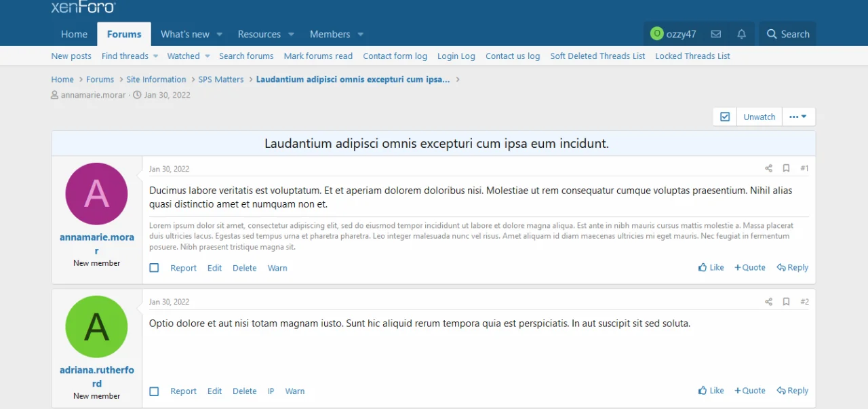Screen dimensions: 868x409
Task: Click the watched checkmark icon near Unwatch
Action: [x=724, y=116]
